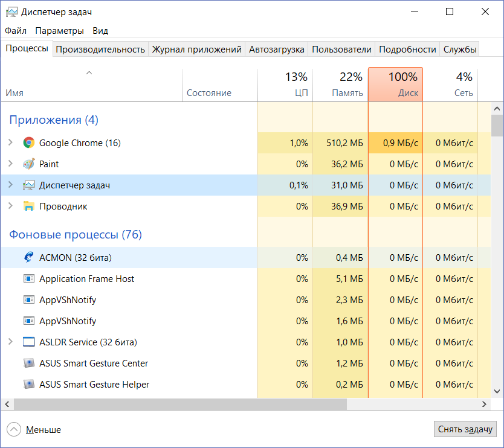Expand the Google Chrome process group

point(10,142)
